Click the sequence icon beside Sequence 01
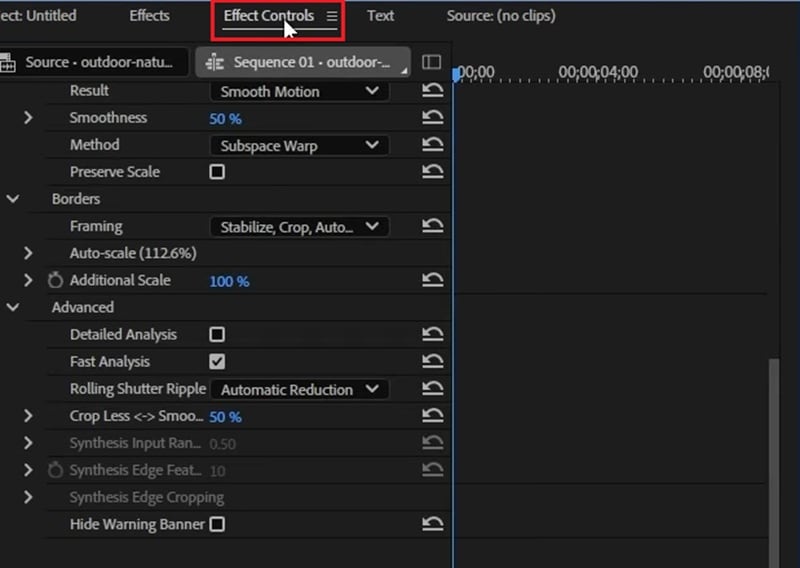 point(214,62)
